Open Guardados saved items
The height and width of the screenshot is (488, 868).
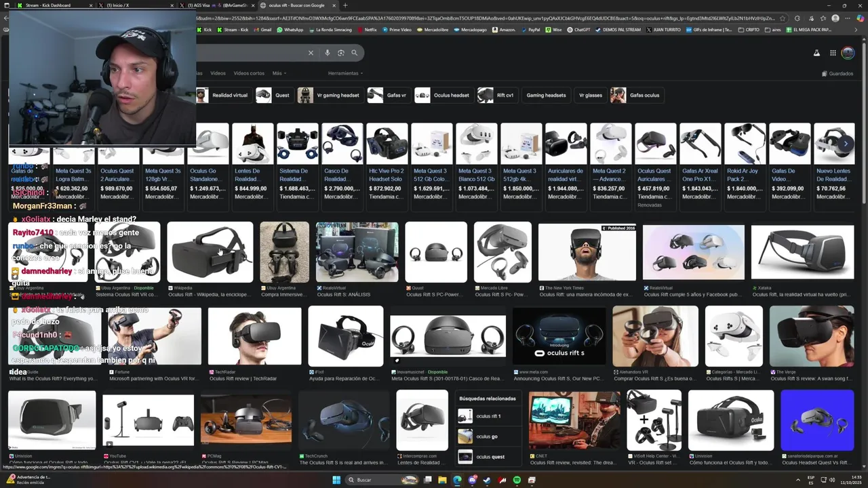click(x=837, y=73)
